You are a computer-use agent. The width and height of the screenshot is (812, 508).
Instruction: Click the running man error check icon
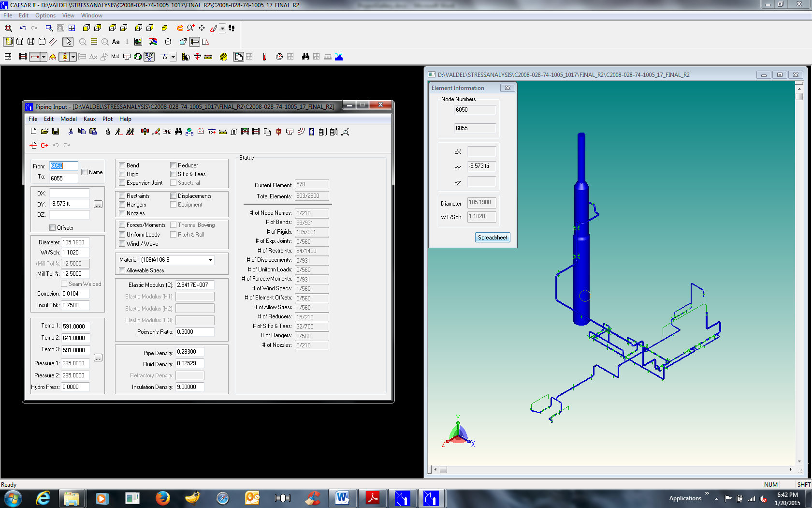pos(118,131)
